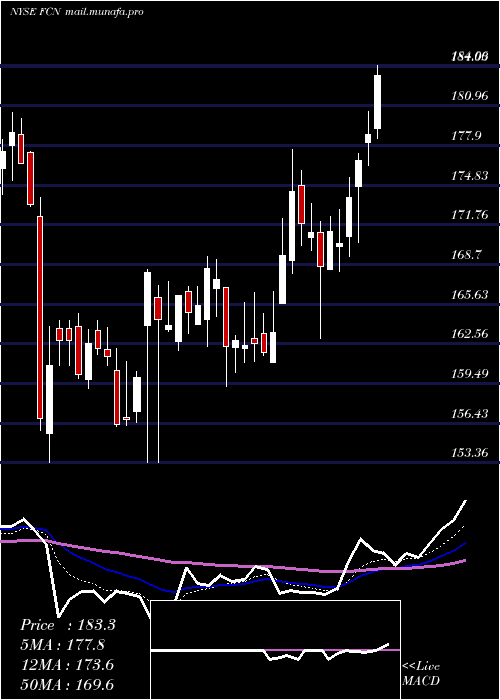The height and width of the screenshot is (700, 500).
Task: Click the latest tall white candlestick near 184
Action: (378, 102)
